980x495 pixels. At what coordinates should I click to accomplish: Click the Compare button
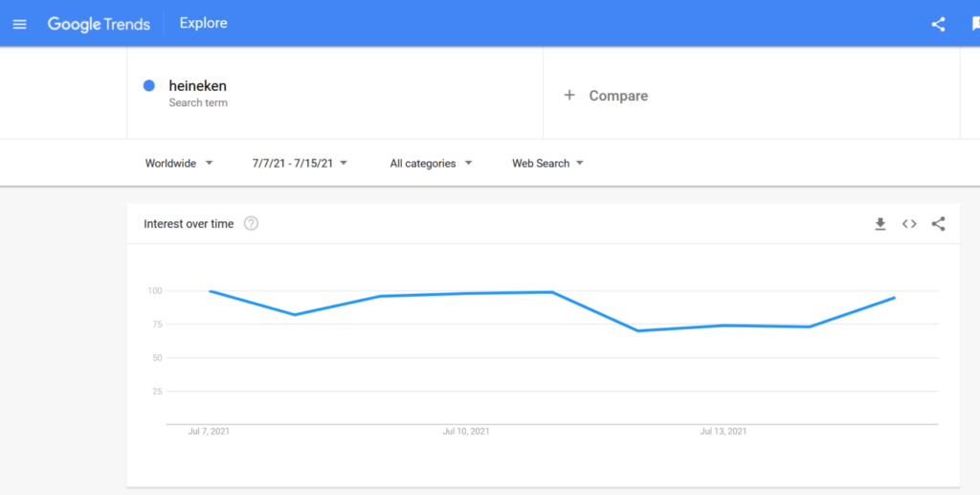click(x=606, y=96)
